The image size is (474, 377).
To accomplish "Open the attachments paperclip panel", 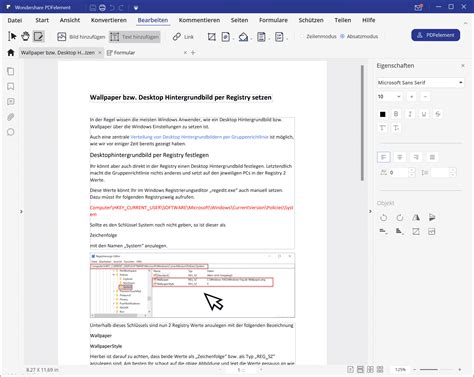I will click(11, 117).
